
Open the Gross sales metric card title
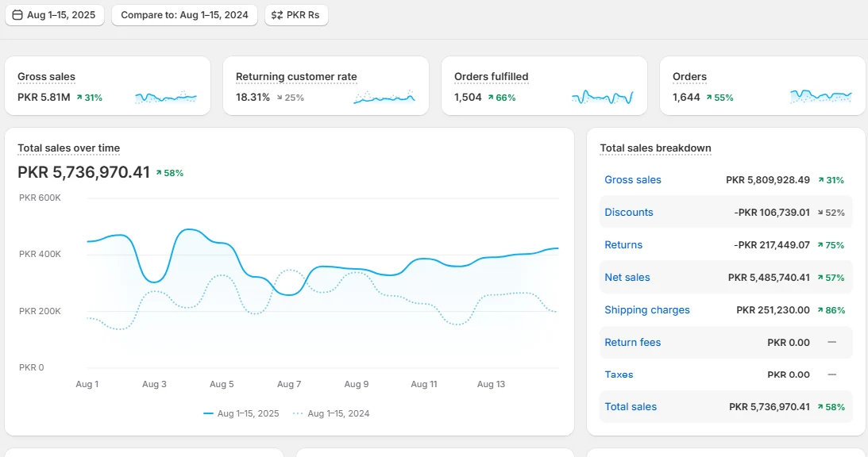(x=47, y=77)
